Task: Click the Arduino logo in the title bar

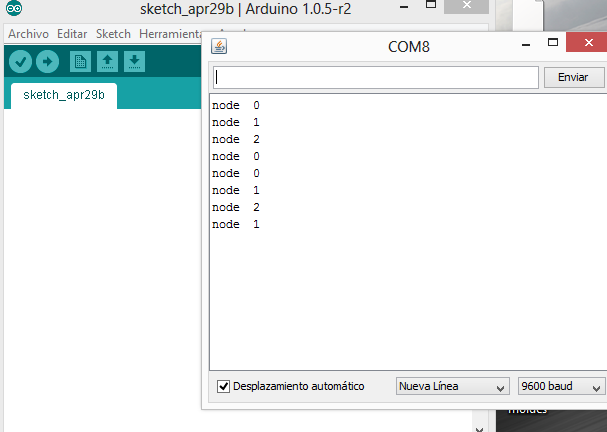Action: [14, 8]
